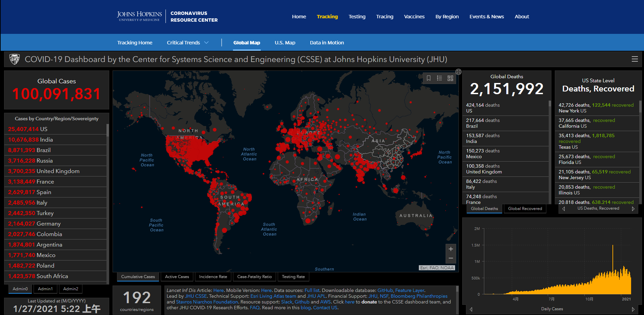The height and width of the screenshot is (315, 644).
Task: Open the Lancet Inf Dis article Here link
Action: 218,290
